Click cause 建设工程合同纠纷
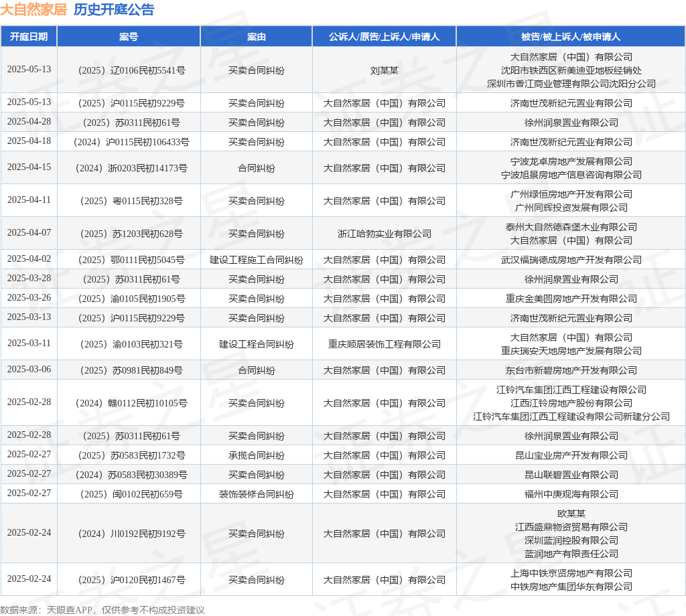Viewport: 686px width, 616px height. [257, 345]
